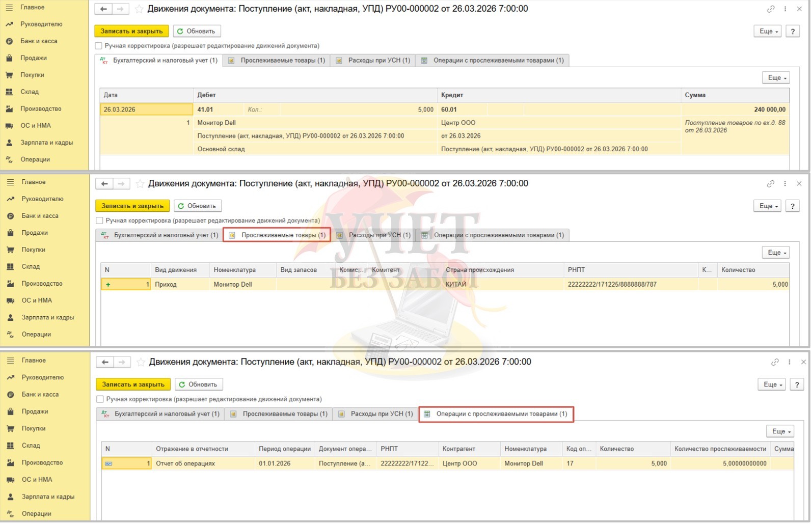
Task: Switch to Прослеживаемые товары tab in the bottom window
Action: click(279, 414)
